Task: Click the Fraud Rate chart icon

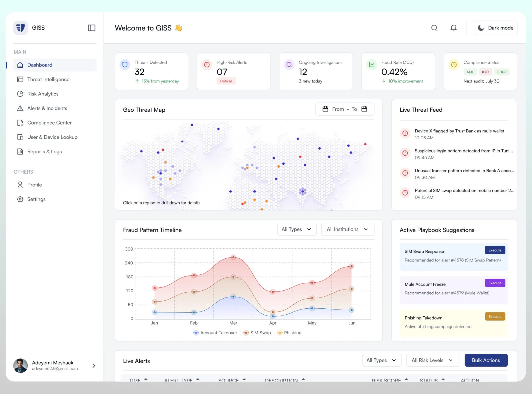Action: 371,65
